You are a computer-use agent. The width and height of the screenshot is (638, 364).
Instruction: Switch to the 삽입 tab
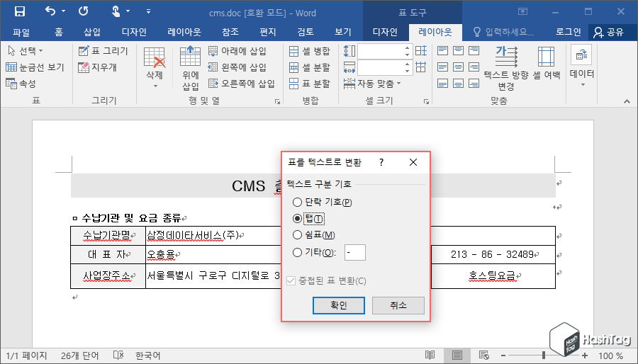pyautogui.click(x=92, y=32)
